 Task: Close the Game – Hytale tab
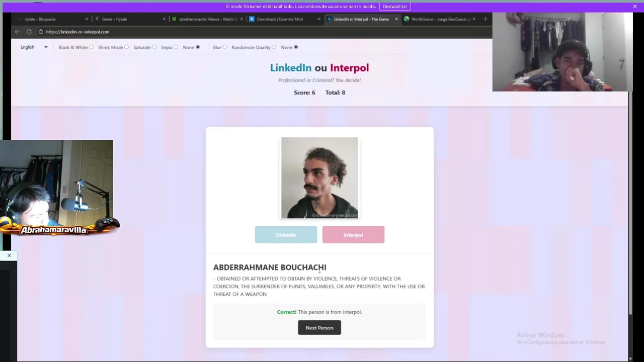[164, 19]
